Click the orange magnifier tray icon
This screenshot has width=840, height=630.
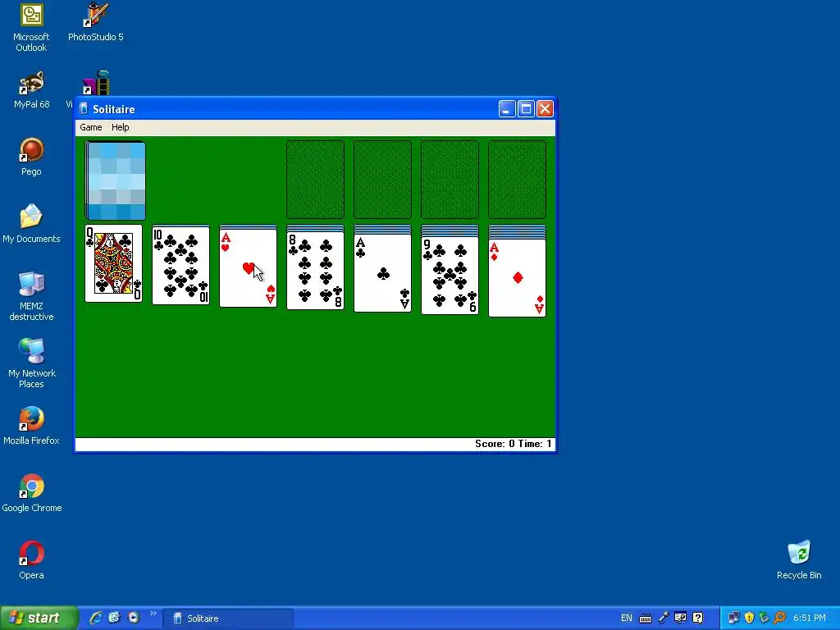point(779,619)
